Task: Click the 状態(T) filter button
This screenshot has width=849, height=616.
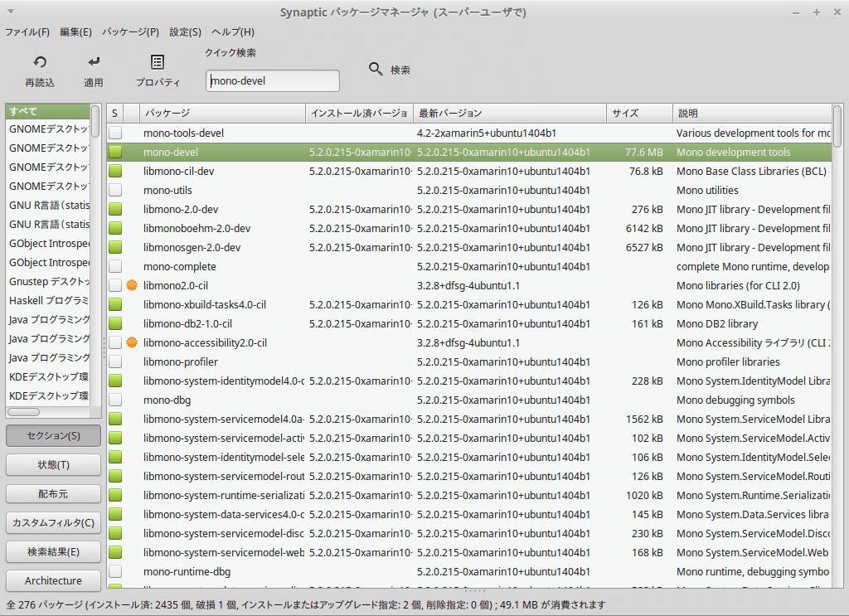Action: point(53,464)
